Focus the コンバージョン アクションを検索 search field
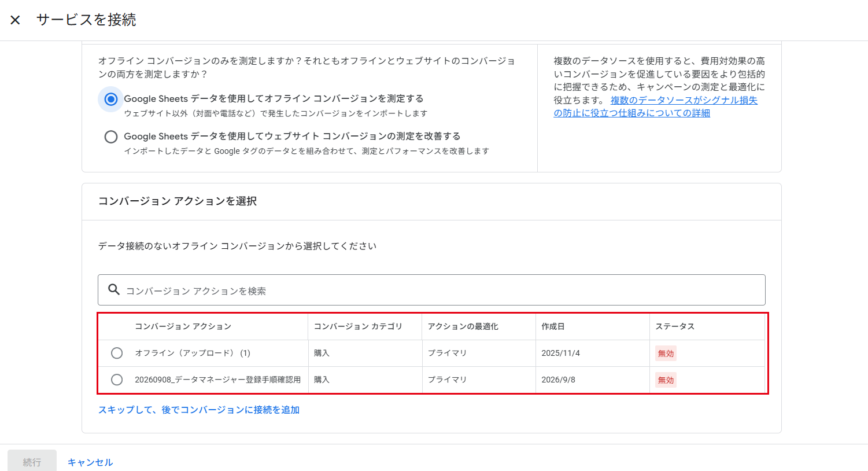Viewport: 868px width, 471px height. (431, 290)
